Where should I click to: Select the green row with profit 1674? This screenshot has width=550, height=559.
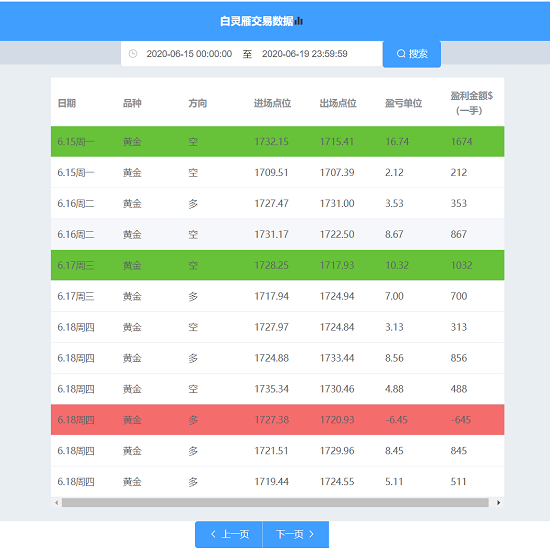click(277, 142)
